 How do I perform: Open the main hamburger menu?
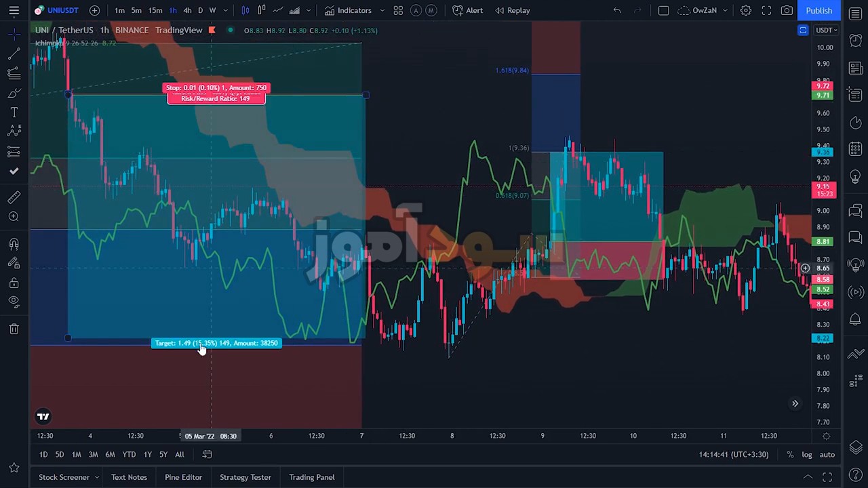tap(14, 10)
